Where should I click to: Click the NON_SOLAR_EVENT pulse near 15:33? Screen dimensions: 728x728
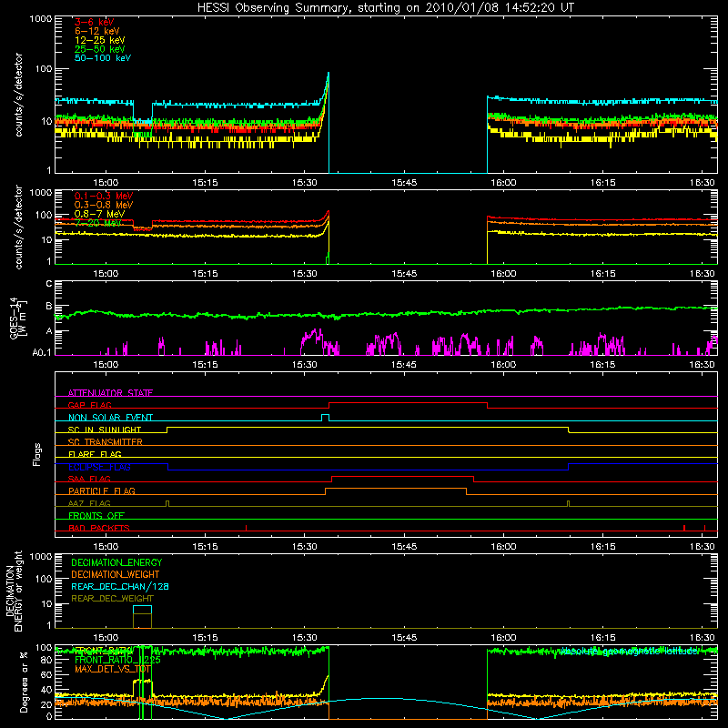[326, 415]
